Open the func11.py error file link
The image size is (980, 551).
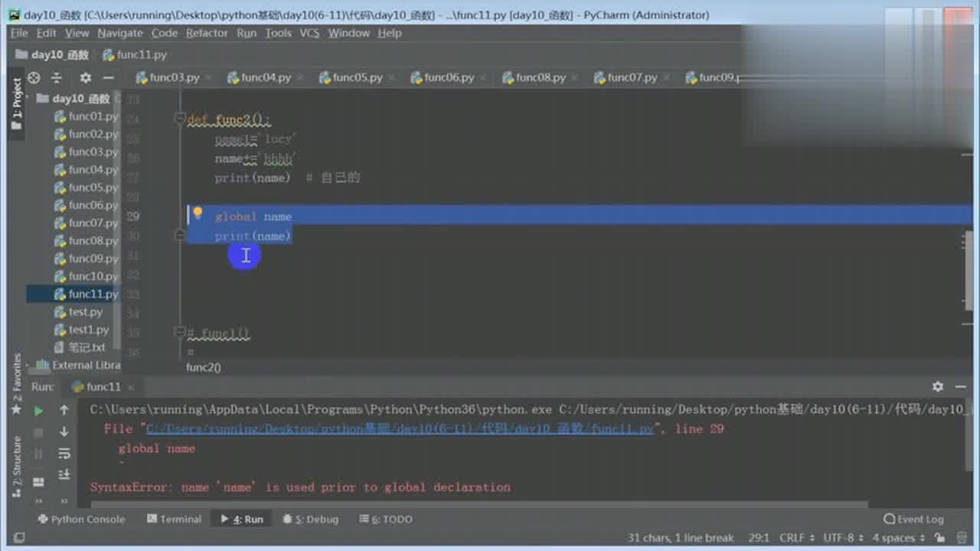pyautogui.click(x=400, y=429)
